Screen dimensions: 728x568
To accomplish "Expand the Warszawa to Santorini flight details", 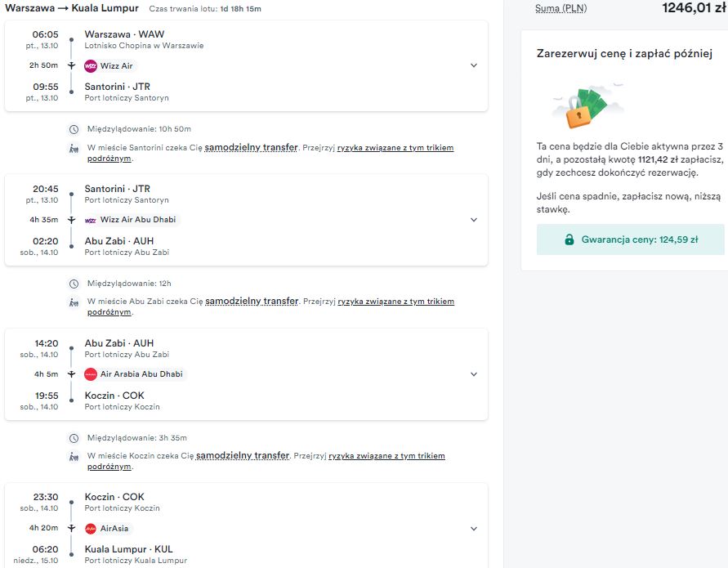I will tap(474, 65).
